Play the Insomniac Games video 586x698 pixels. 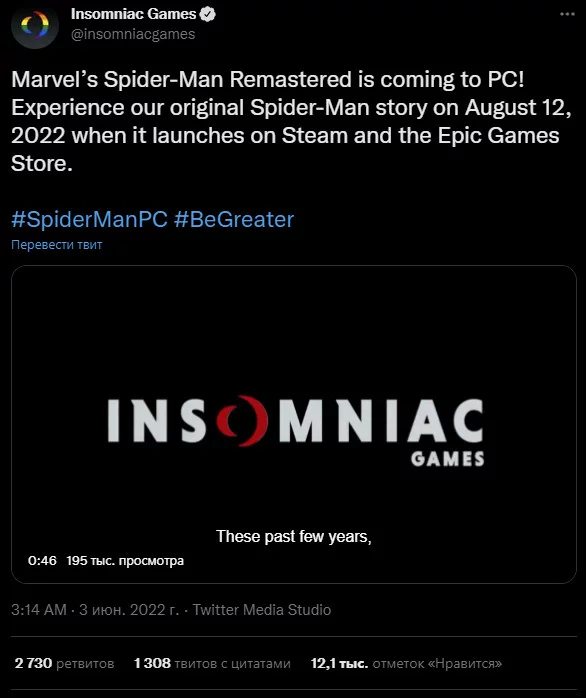tap(294, 424)
